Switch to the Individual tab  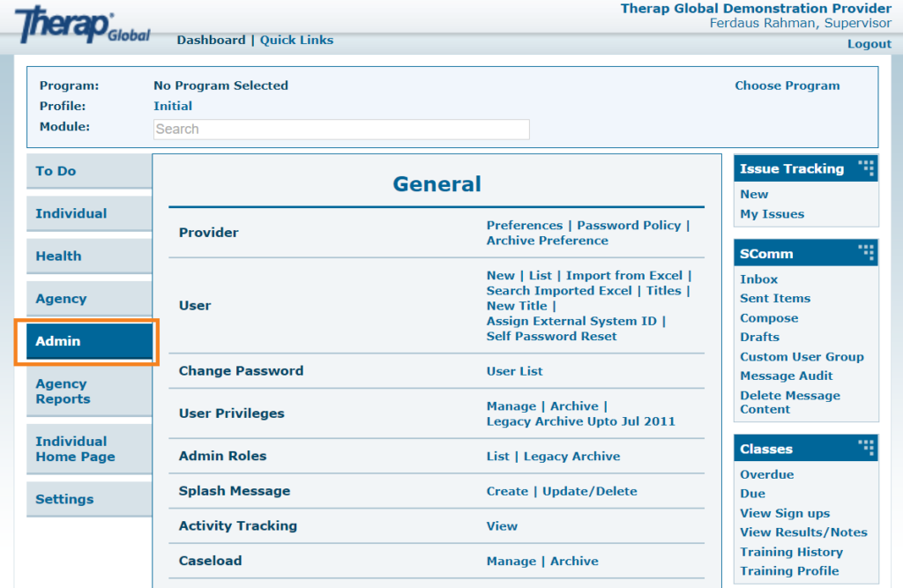[x=89, y=213]
